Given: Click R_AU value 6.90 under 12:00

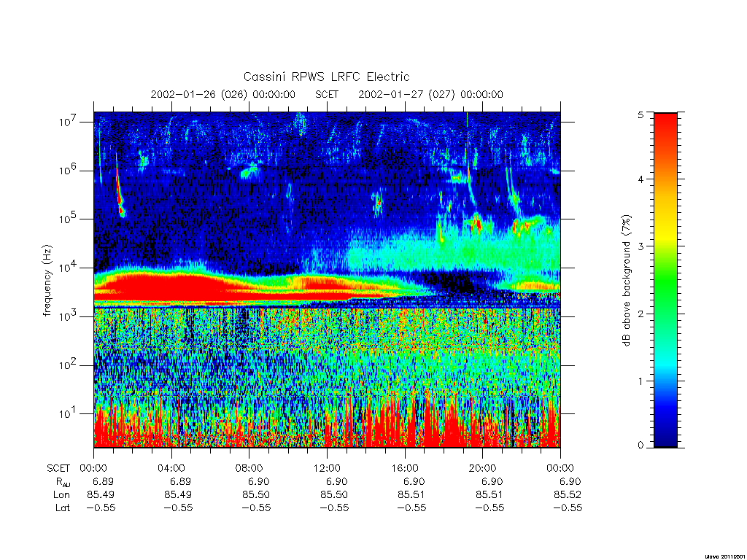Looking at the screenshot, I should [x=337, y=481].
